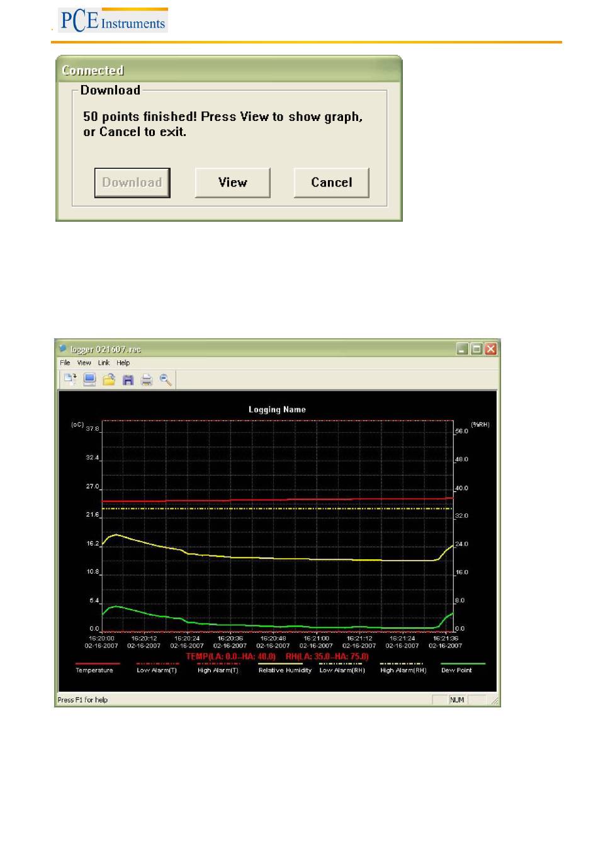Screen dimensions: 598x868
Task: Open the Link menu
Action: click(104, 363)
